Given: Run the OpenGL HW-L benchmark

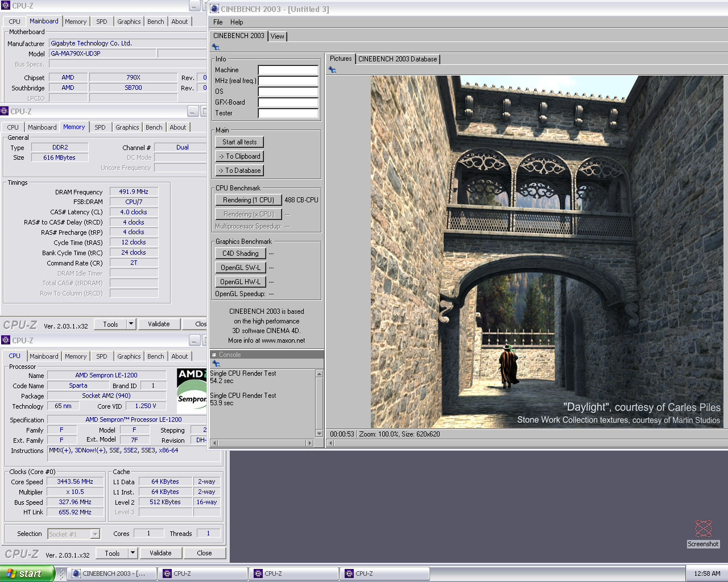Looking at the screenshot, I should pyautogui.click(x=241, y=282).
